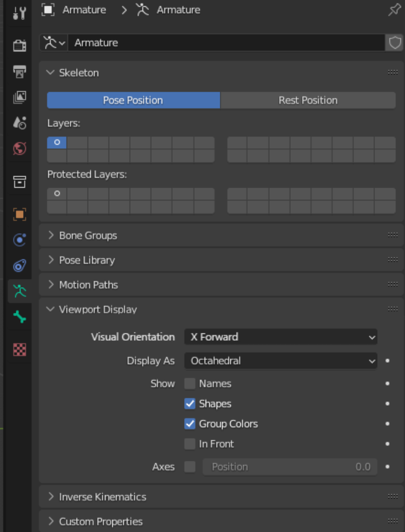Viewport: 405px width, 532px height.
Task: Click the Skeleton panel drag grip
Action: pyautogui.click(x=393, y=72)
